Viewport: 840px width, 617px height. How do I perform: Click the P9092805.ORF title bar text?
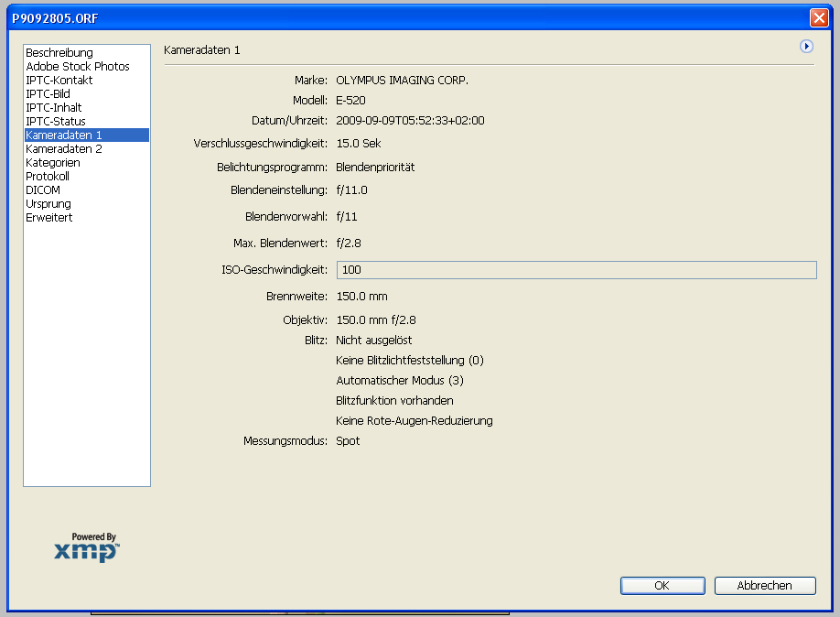point(55,18)
